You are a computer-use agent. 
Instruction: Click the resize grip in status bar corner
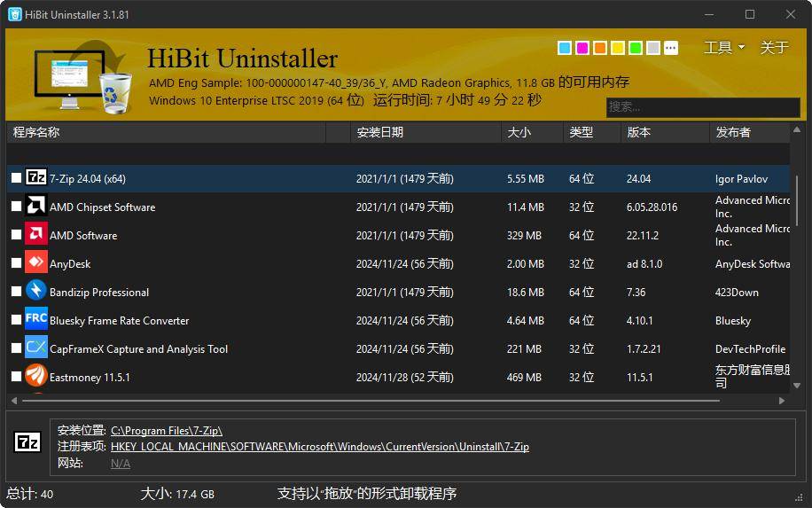pyautogui.click(x=798, y=497)
